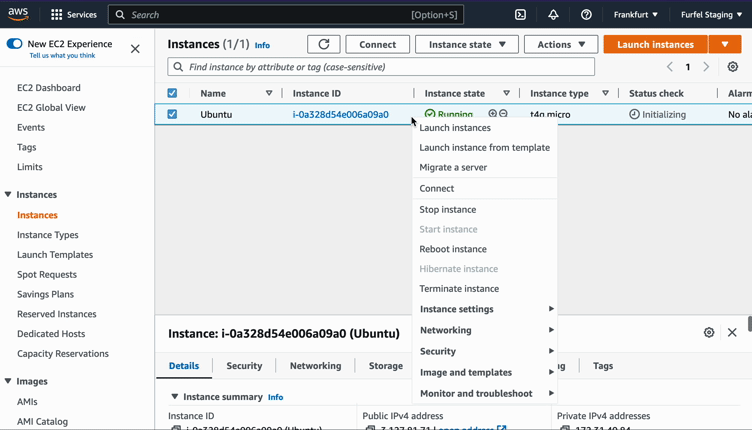Open the CloudShell terminal icon
This screenshot has width=752, height=430.
[x=520, y=15]
